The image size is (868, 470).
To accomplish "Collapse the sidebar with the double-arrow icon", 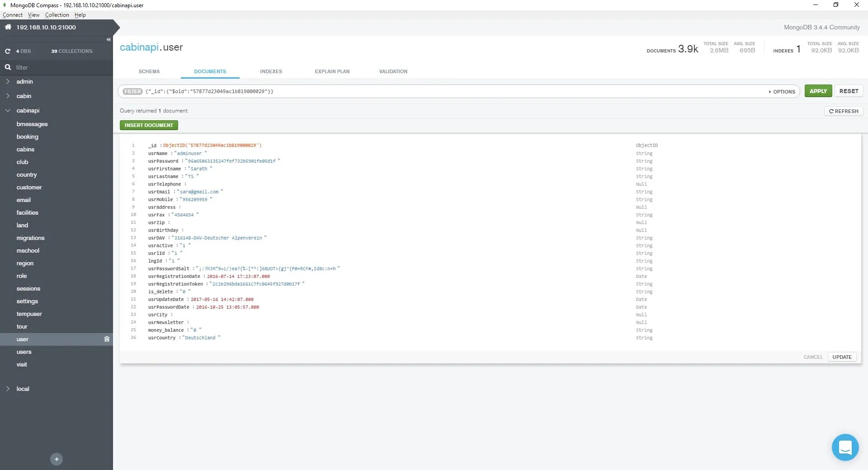I will tap(108, 40).
